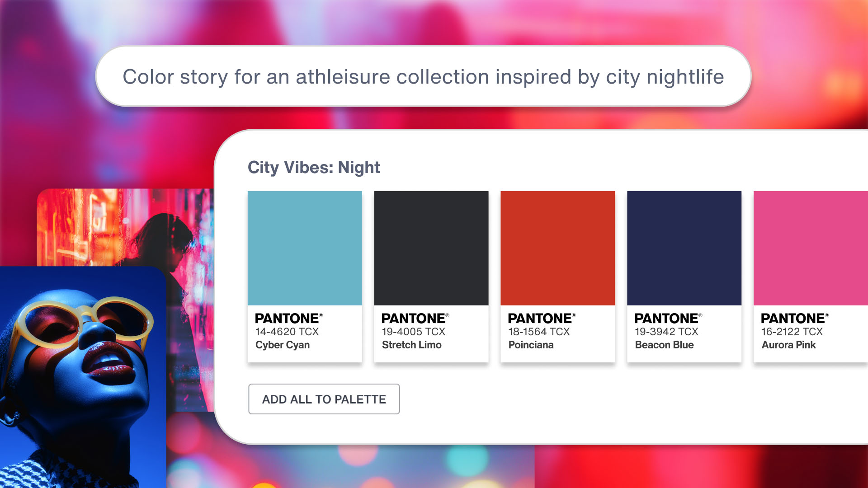Click the ADD ALL TO PALETTE button

coord(324,399)
